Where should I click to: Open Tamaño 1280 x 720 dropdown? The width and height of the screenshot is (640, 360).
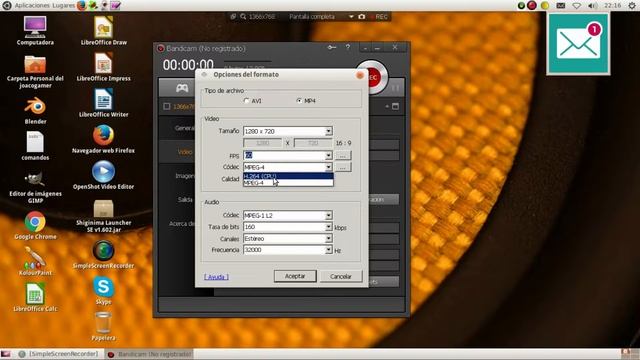288,131
